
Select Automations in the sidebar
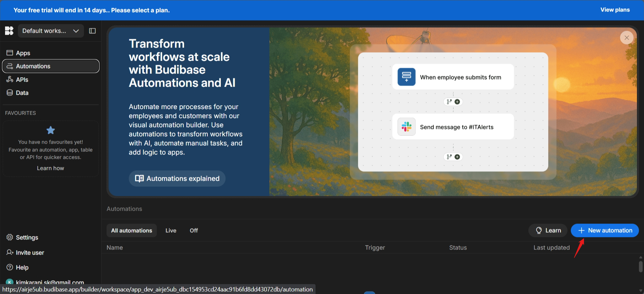click(51, 66)
